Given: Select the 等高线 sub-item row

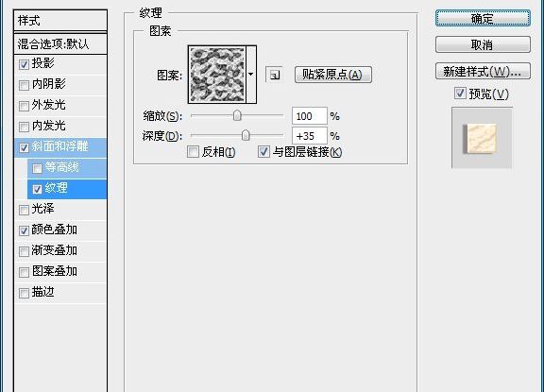Looking at the screenshot, I should 67,168.
